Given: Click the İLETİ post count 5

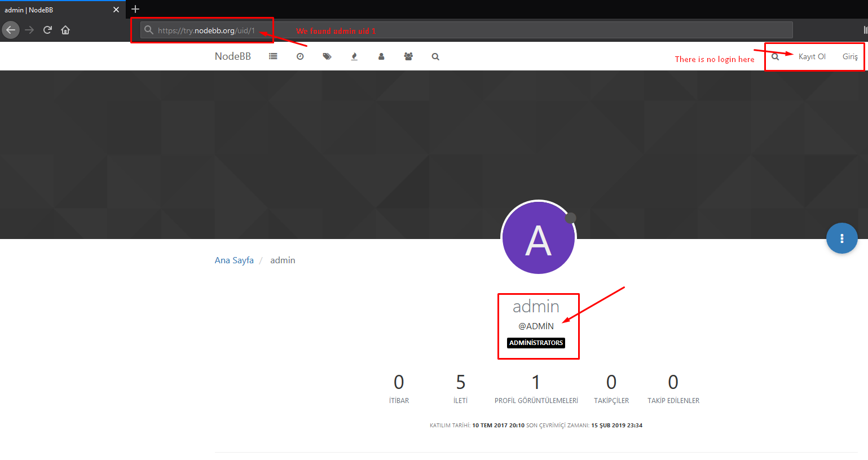Looking at the screenshot, I should 461,382.
